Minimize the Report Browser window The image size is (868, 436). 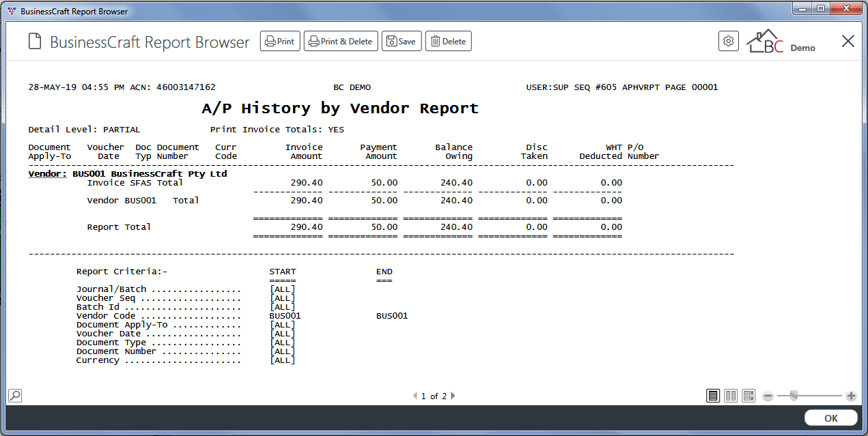point(804,8)
